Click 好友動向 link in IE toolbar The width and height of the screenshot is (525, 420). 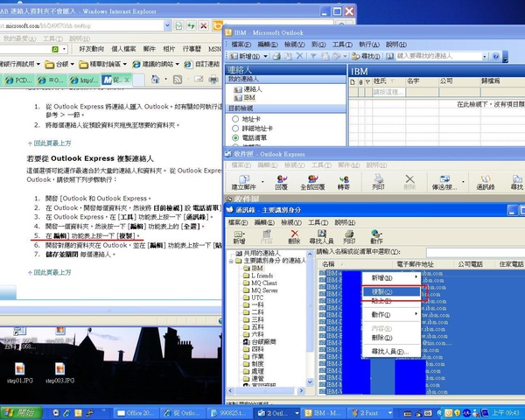(x=91, y=49)
